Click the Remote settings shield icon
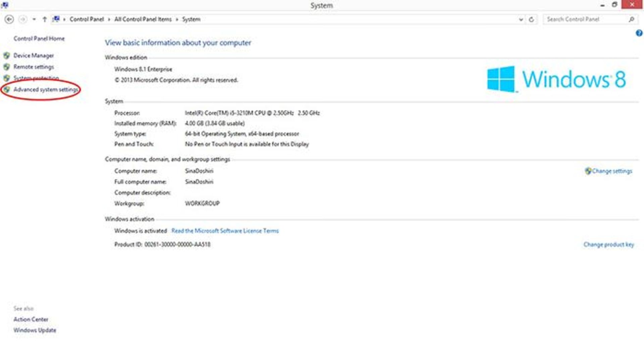The image size is (644, 343). pos(6,67)
